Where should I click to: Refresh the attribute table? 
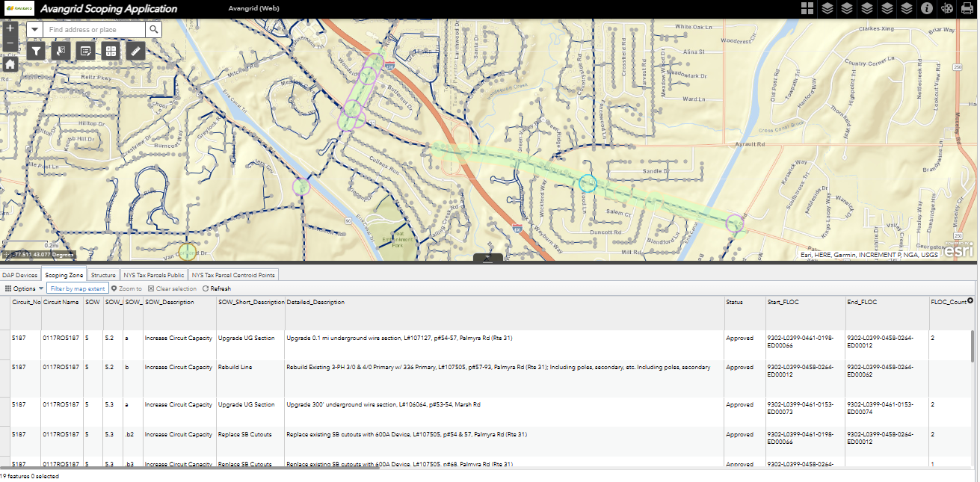[217, 288]
